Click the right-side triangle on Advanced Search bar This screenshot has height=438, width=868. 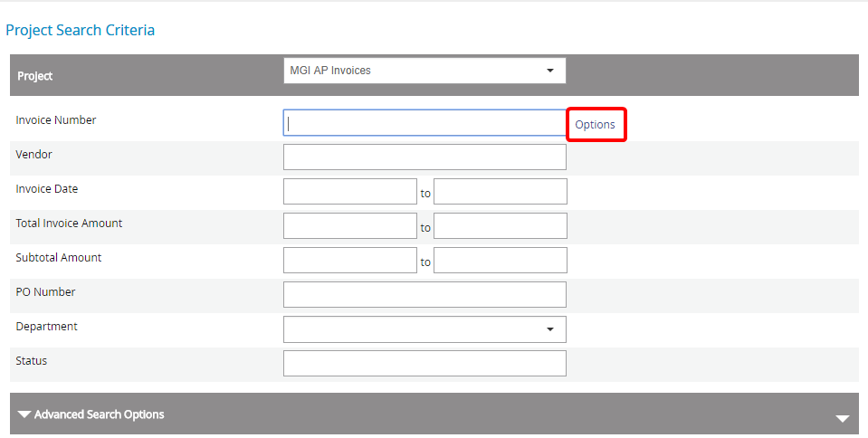pos(843,419)
